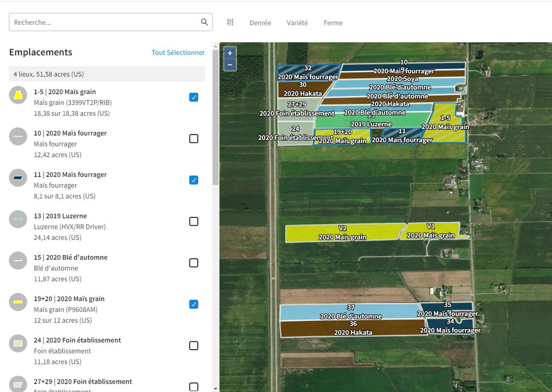Image resolution: width=552 pixels, height=392 pixels.
Task: Open the Variété filter
Action: pos(297,23)
